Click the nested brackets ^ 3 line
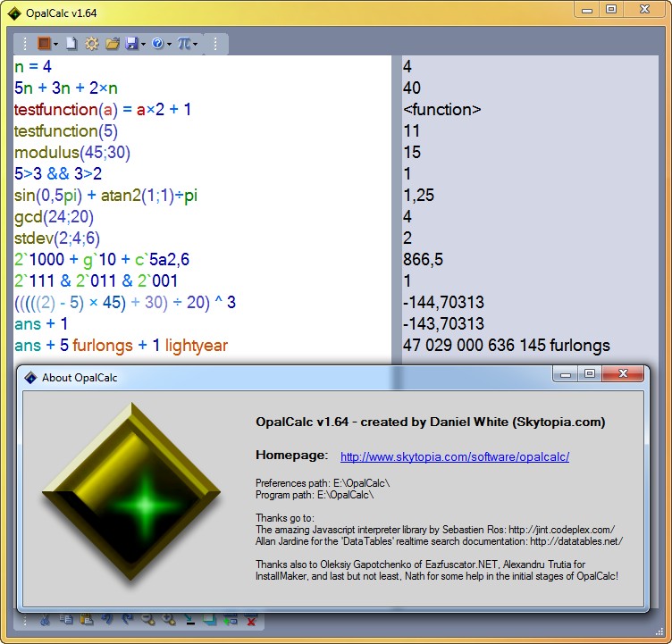 125,303
